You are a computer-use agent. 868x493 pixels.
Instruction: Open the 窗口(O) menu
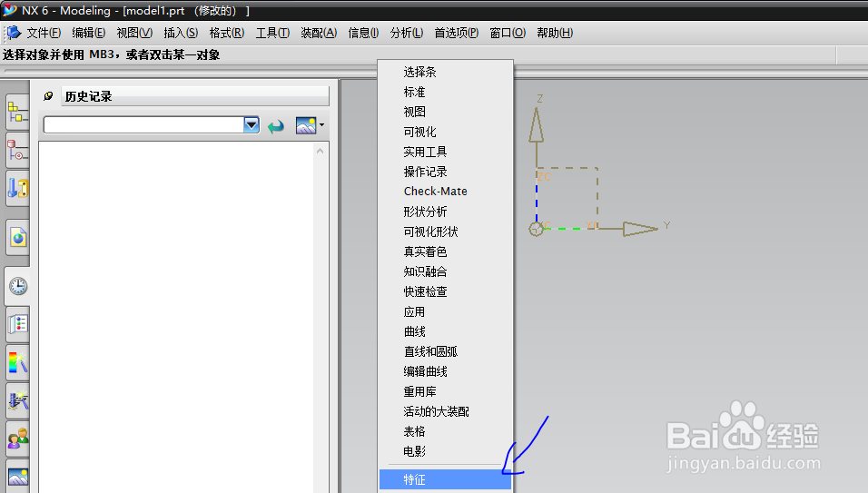point(508,34)
